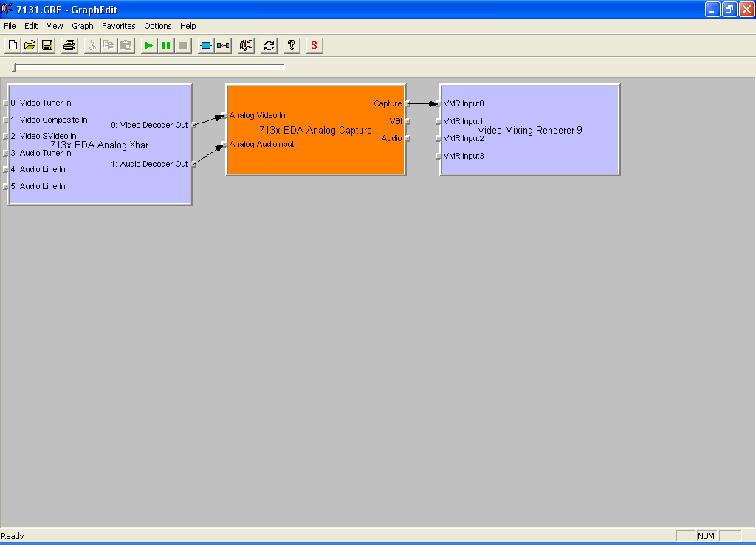The image size is (756, 545).
Task: Open a graph file with the folder icon
Action: [x=30, y=45]
